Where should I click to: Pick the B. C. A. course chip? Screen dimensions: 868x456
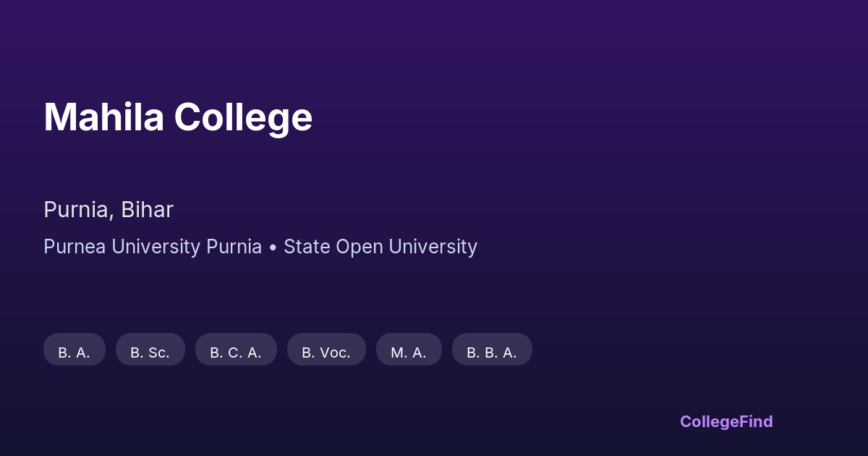[236, 352]
